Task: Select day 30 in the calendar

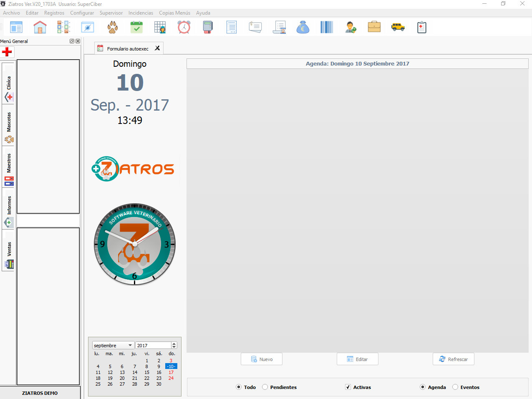Action: (159, 384)
